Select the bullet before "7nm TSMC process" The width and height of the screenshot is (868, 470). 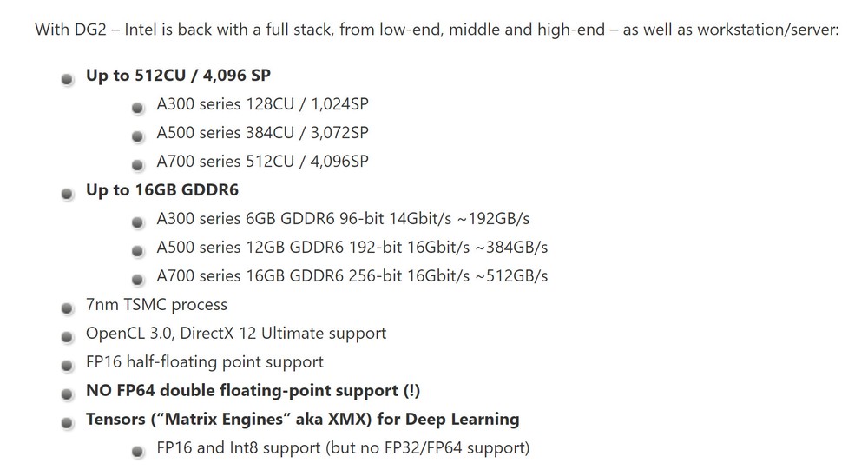pyautogui.click(x=67, y=308)
